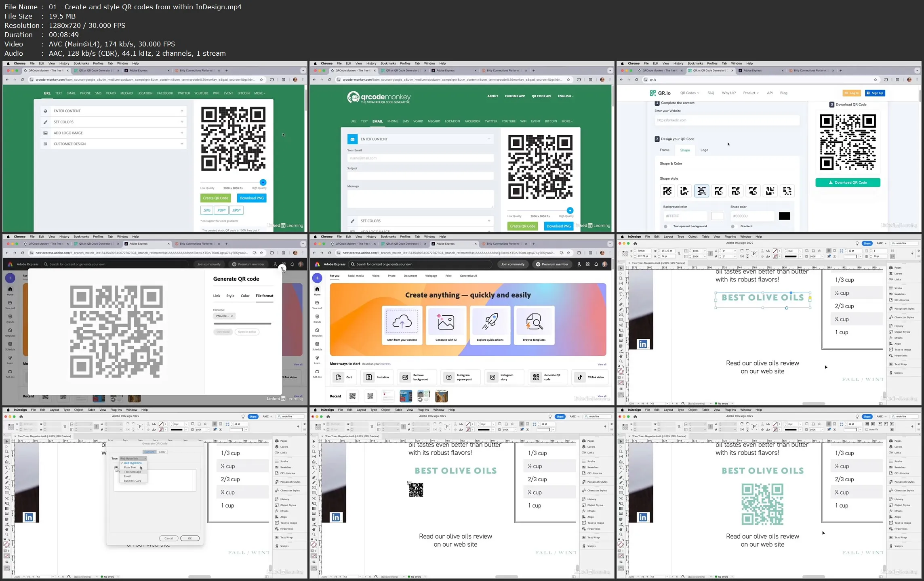Open AMC workspace dropdown in InDesign frame with selected heading
The width and height of the screenshot is (924, 581).
click(881, 243)
